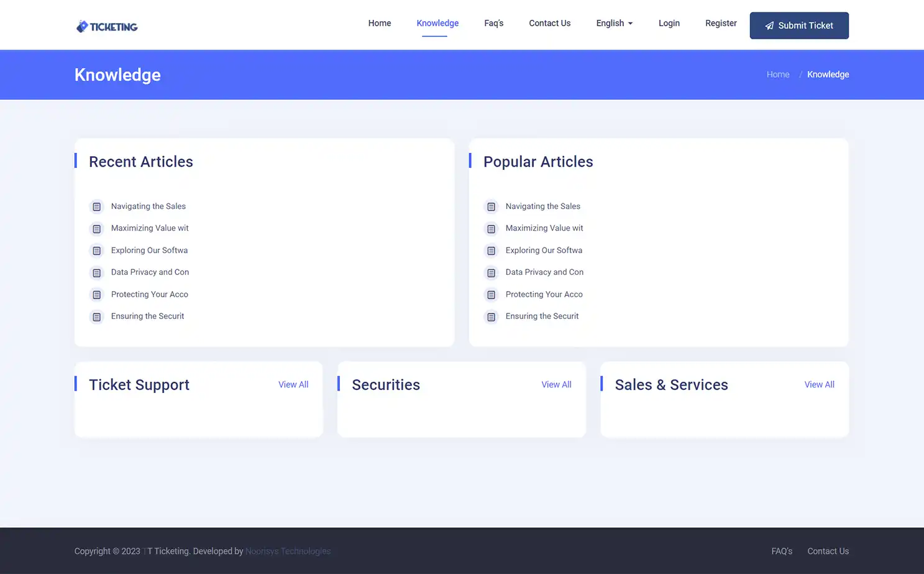Viewport: 924px width, 574px height.
Task: Click the article icon beside Protecting Your Acco
Action: pos(96,295)
